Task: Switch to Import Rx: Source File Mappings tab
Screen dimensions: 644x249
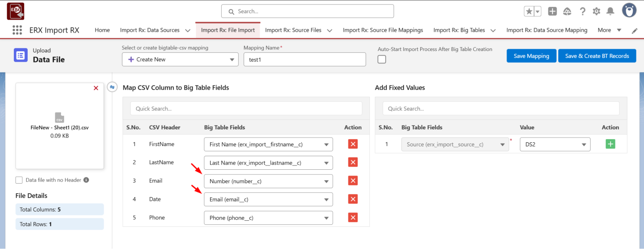Action: (x=383, y=30)
